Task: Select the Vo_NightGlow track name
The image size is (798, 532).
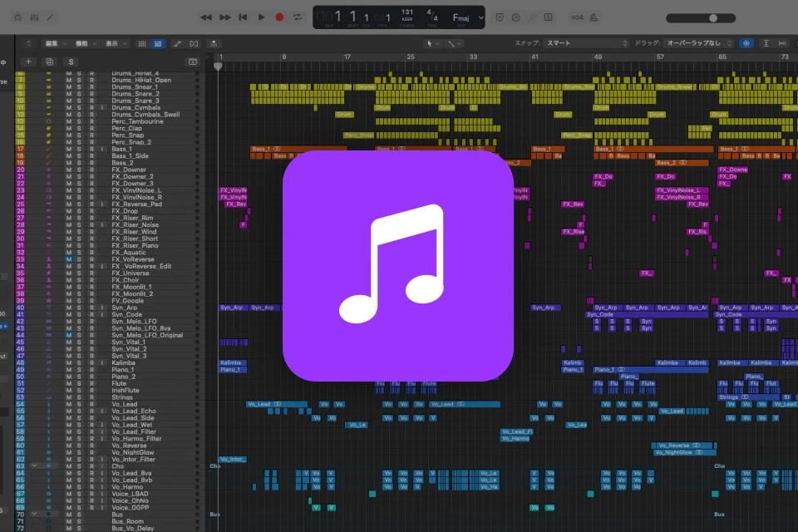Action: [132, 452]
